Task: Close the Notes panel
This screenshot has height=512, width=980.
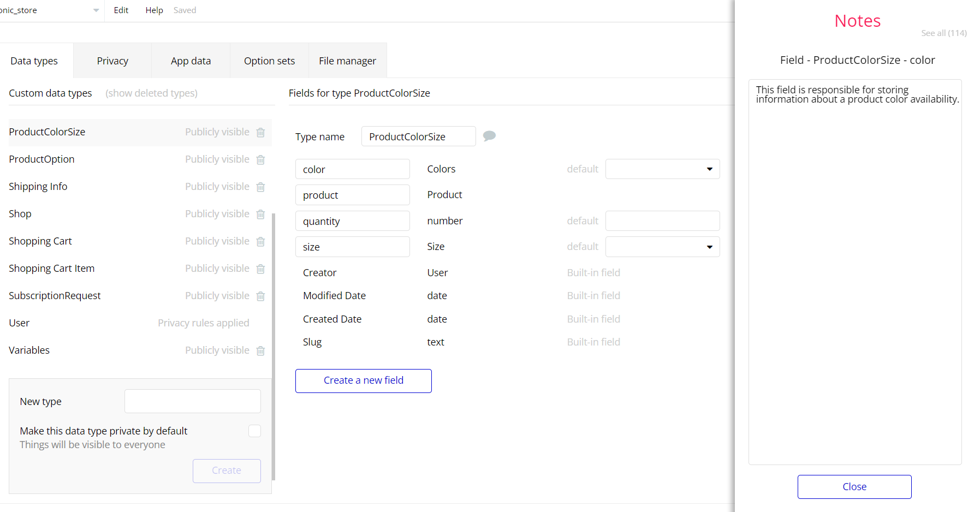Action: (x=854, y=487)
